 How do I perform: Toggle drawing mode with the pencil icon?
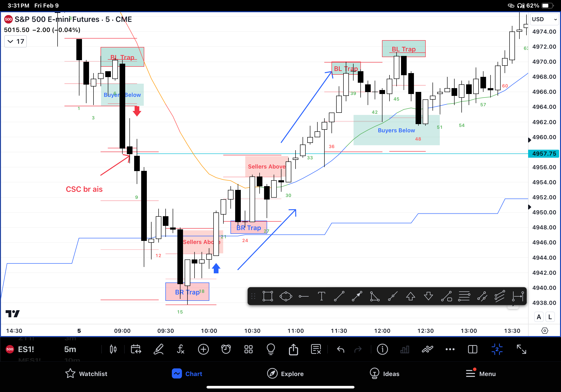[159, 349]
